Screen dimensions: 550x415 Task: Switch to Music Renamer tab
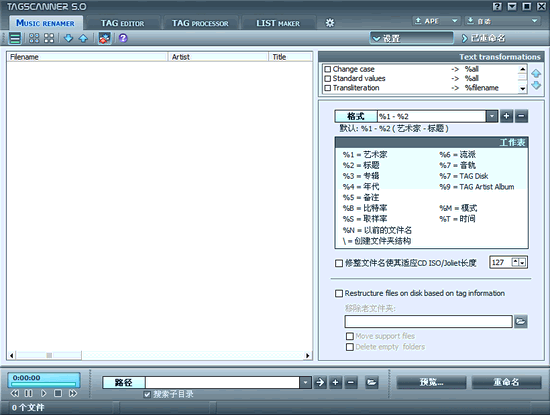coord(46,23)
